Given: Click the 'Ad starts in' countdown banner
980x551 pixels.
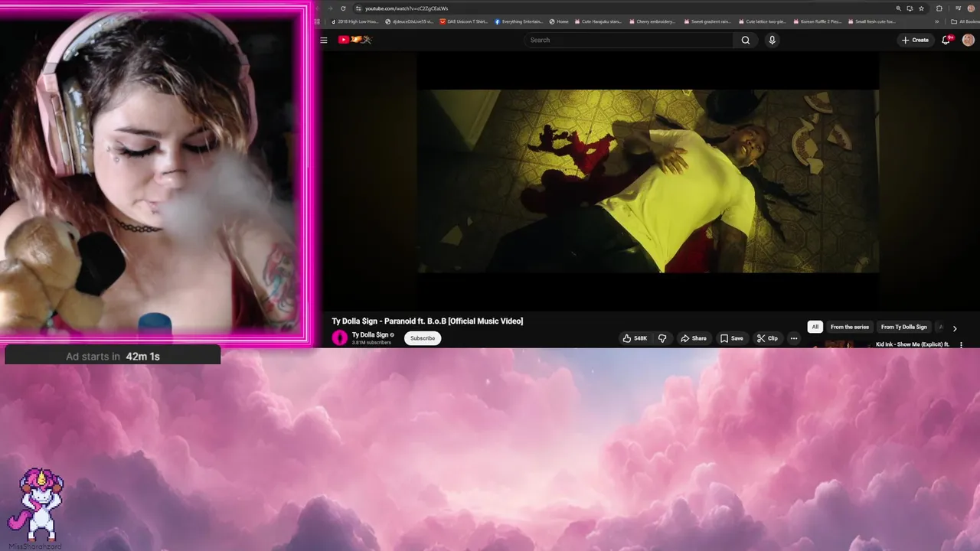Looking at the screenshot, I should [113, 356].
